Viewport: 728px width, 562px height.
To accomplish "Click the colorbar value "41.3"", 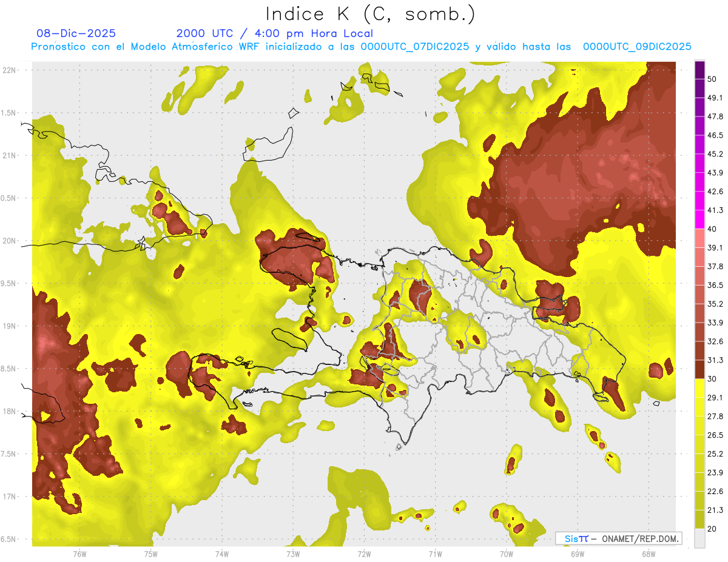I will pyautogui.click(x=715, y=210).
